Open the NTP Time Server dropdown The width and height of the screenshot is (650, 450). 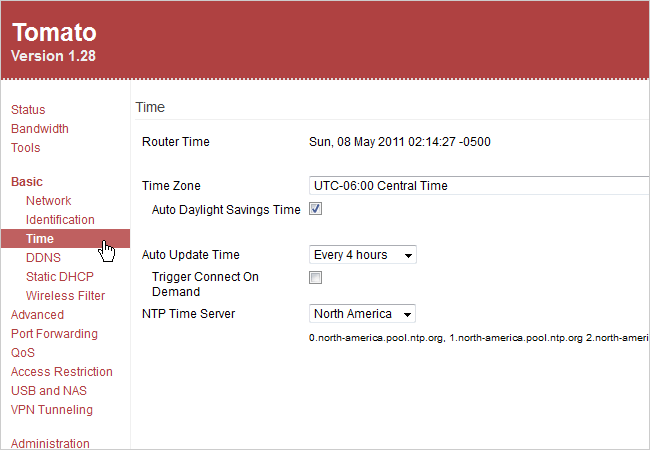click(363, 314)
